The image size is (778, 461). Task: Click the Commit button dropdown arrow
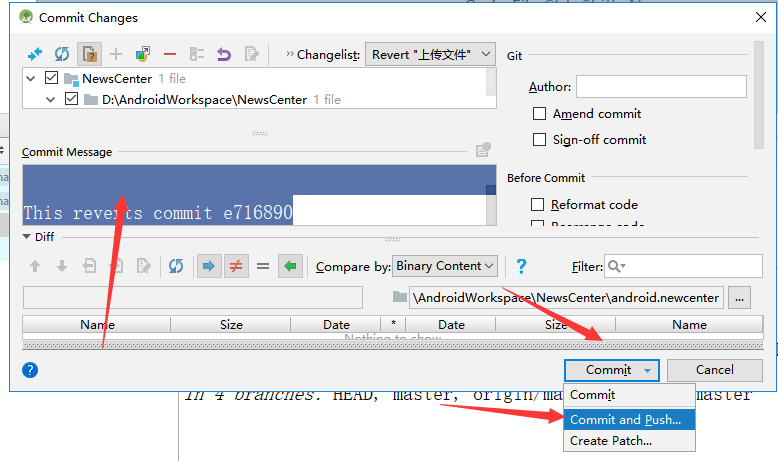click(x=648, y=371)
